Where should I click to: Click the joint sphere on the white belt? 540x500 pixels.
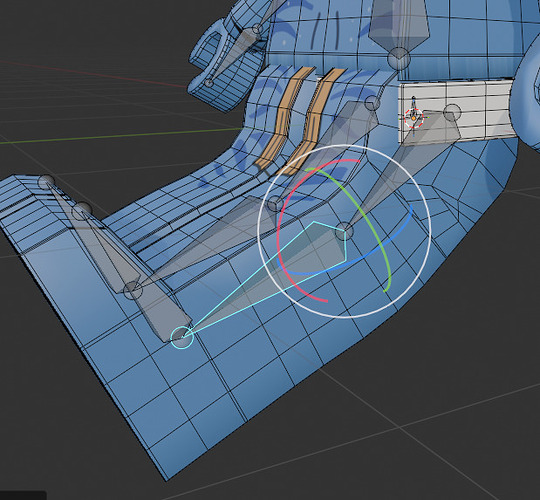coord(452,112)
